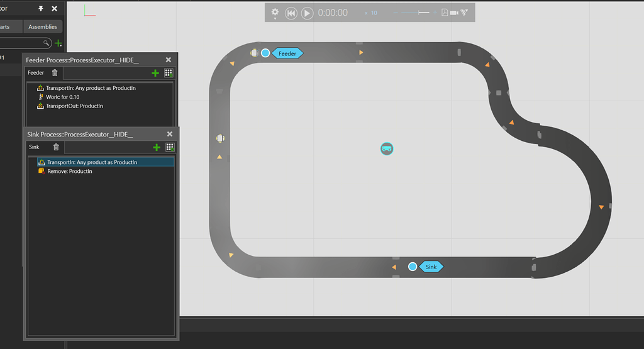Click the simulation time display 0:00:00
This screenshot has width=644, height=349.
pos(333,13)
